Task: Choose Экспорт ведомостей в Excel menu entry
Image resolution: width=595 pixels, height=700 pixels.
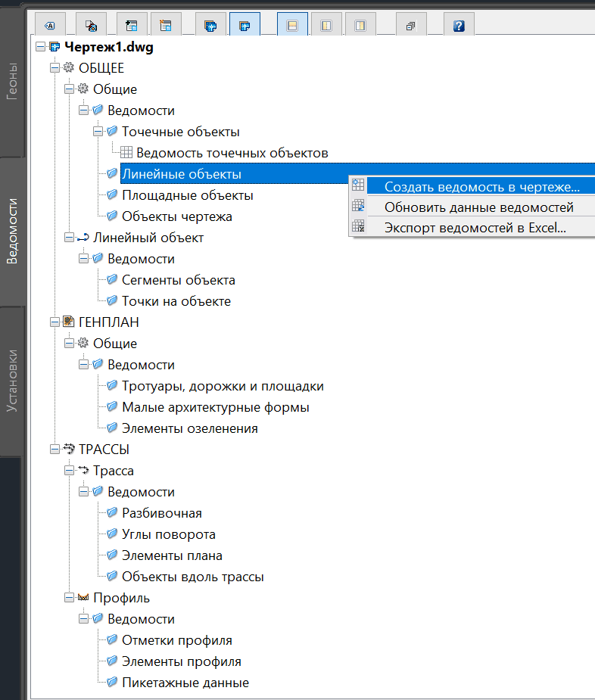Action: (475, 228)
